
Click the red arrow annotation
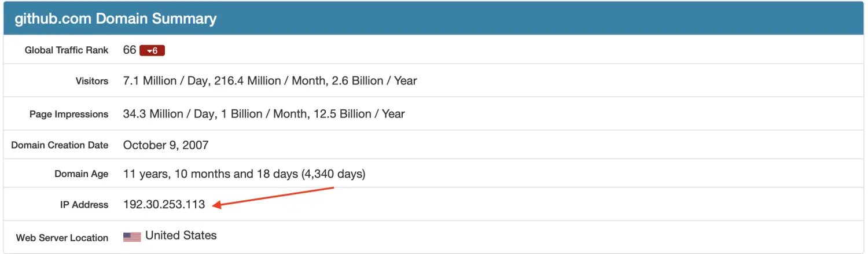pyautogui.click(x=273, y=197)
